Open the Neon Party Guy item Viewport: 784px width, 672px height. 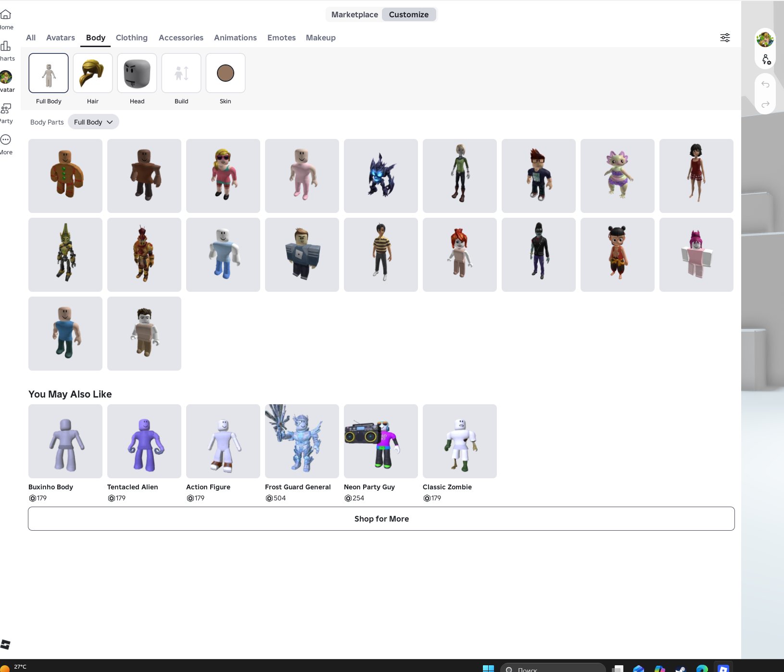(x=381, y=453)
